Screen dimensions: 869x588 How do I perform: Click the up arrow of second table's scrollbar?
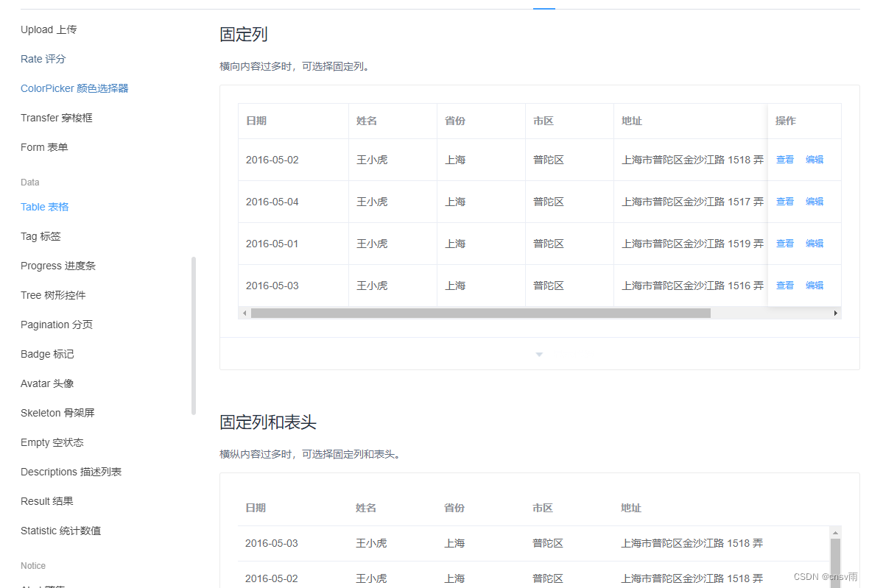point(836,533)
